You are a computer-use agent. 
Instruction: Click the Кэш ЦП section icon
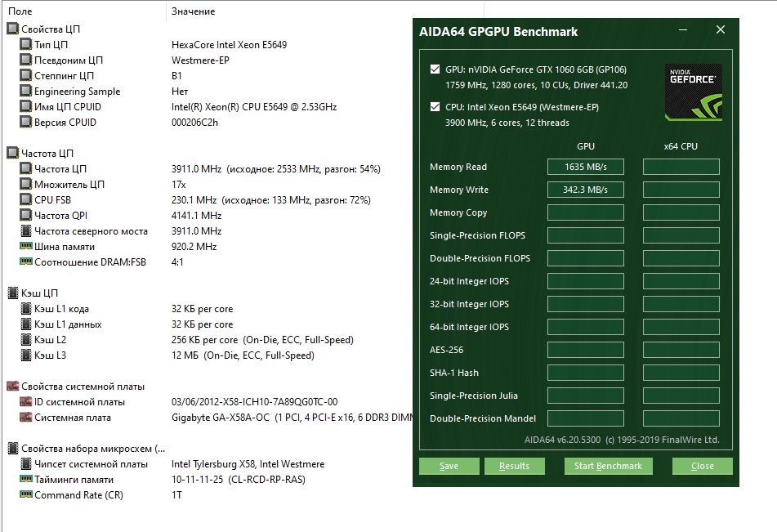(x=13, y=293)
